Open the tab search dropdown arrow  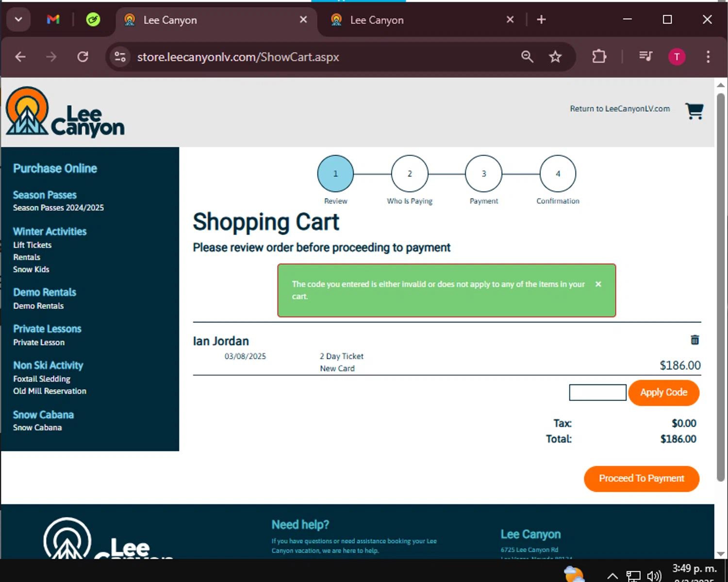(x=18, y=20)
